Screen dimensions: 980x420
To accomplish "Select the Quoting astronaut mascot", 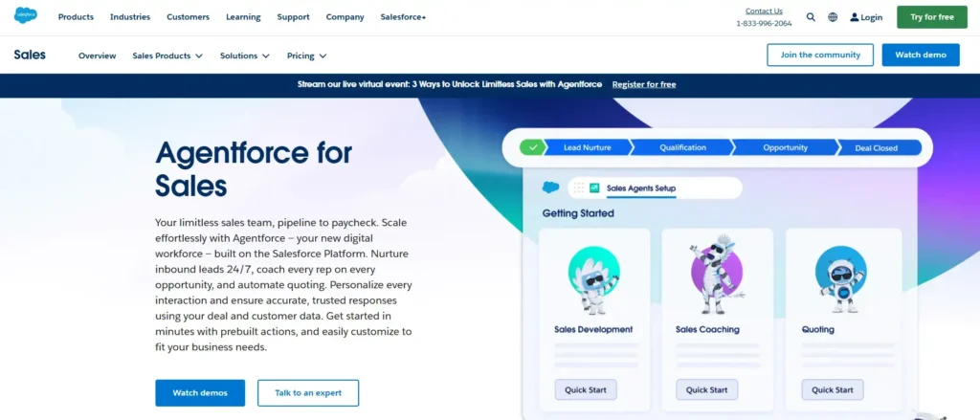I will (x=840, y=279).
